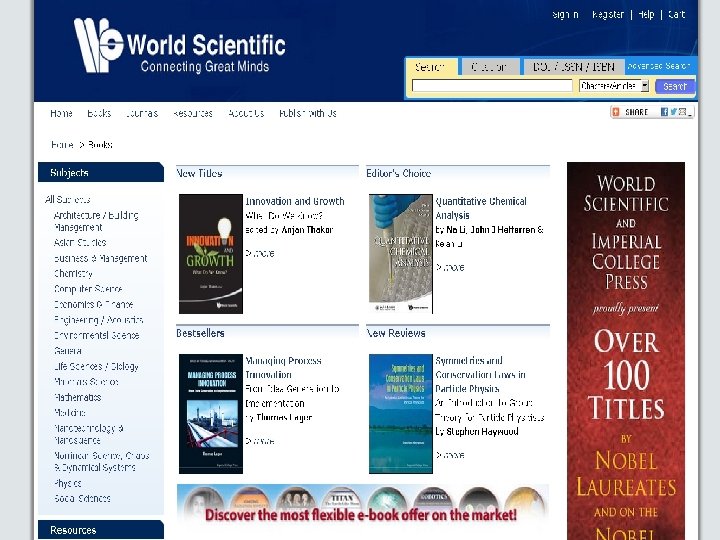Open the search scope dropdown
720x540 pixels.
(x=614, y=86)
